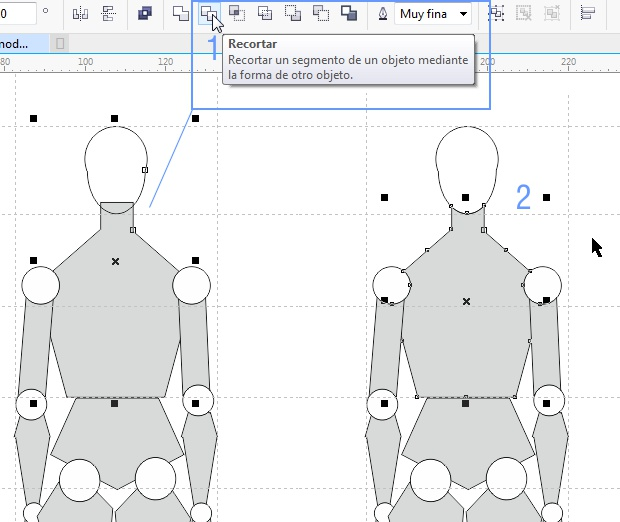Click the Back minus front icon
The image size is (620, 522).
tap(321, 13)
